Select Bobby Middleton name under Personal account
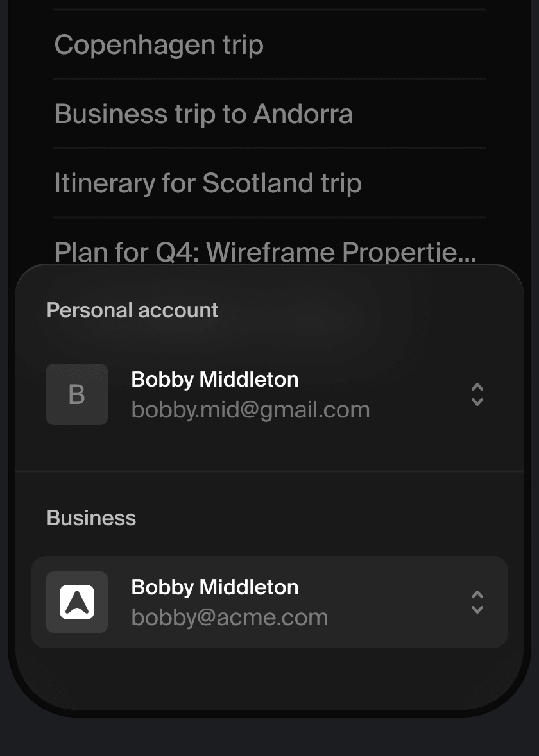The height and width of the screenshot is (756, 539). point(215,380)
